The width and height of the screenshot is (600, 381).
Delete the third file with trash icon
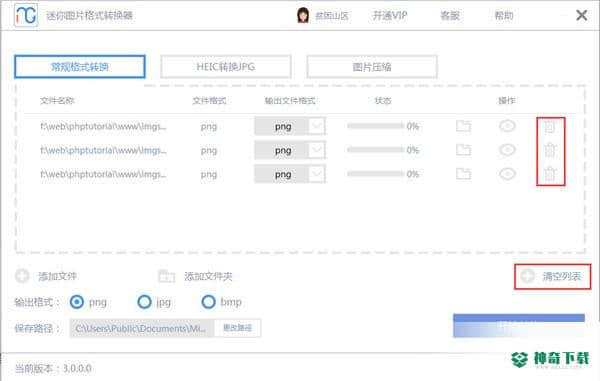coord(550,174)
